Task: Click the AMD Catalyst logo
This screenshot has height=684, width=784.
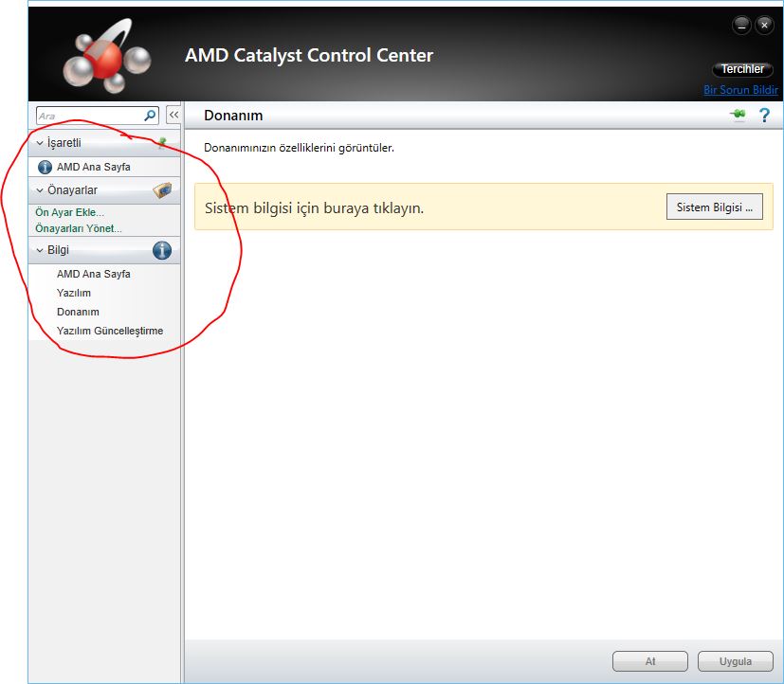Action: (106, 56)
